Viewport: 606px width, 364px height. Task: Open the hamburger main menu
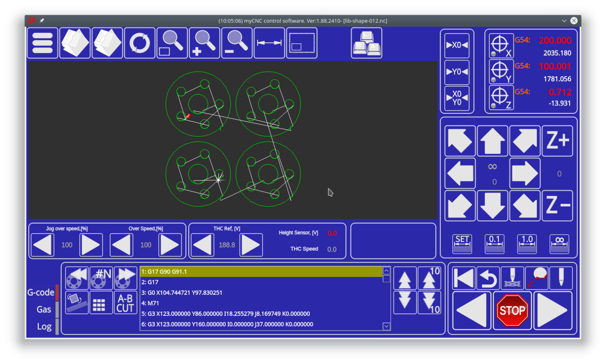[x=43, y=43]
